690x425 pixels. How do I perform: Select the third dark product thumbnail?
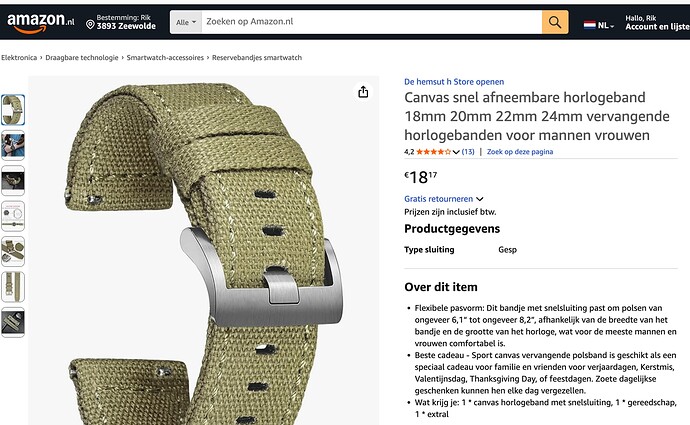13,181
